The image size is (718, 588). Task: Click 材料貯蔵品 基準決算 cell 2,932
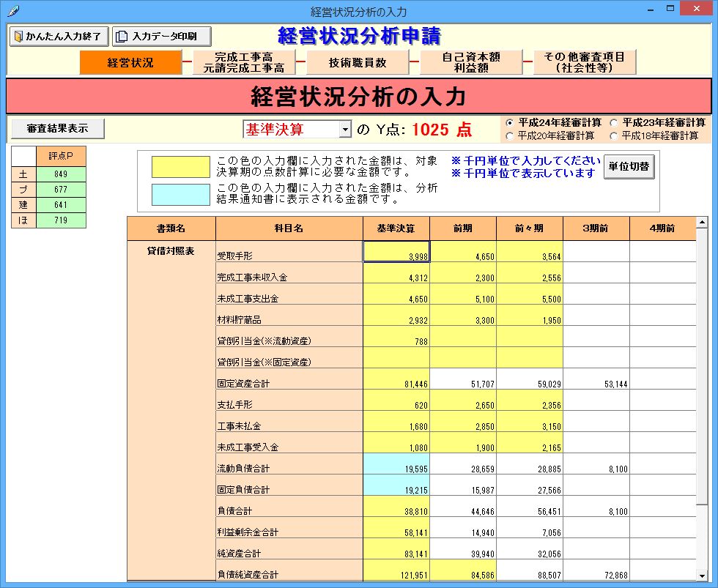point(396,316)
